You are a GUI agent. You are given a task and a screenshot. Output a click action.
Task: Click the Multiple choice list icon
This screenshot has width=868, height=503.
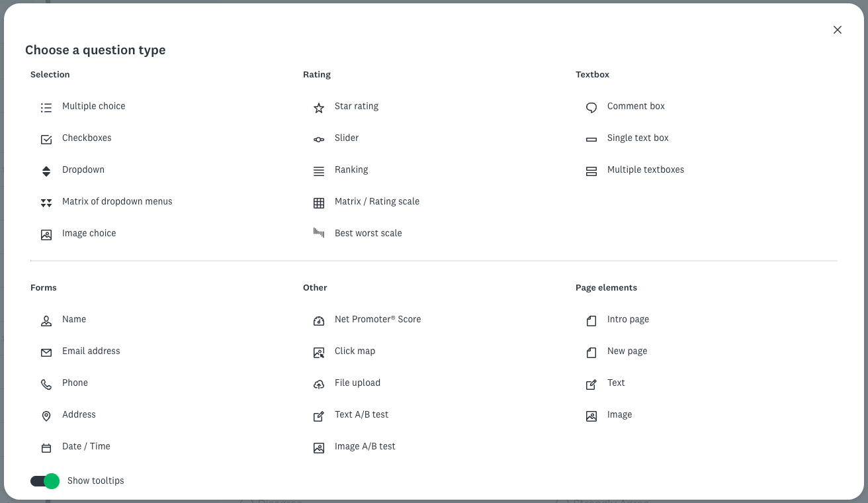point(46,108)
